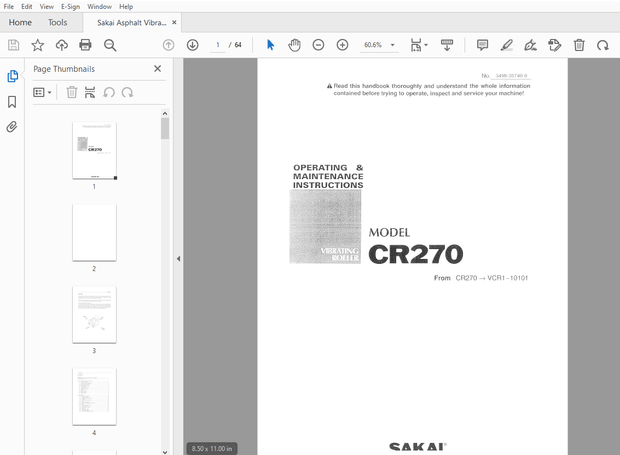Open the Window menu
620x455 pixels.
pyautogui.click(x=99, y=7)
